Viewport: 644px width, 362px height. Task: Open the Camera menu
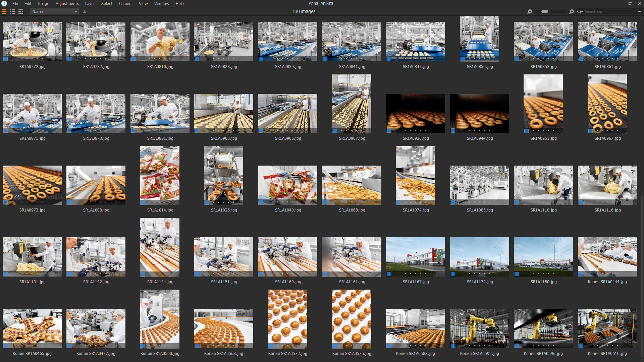125,3
